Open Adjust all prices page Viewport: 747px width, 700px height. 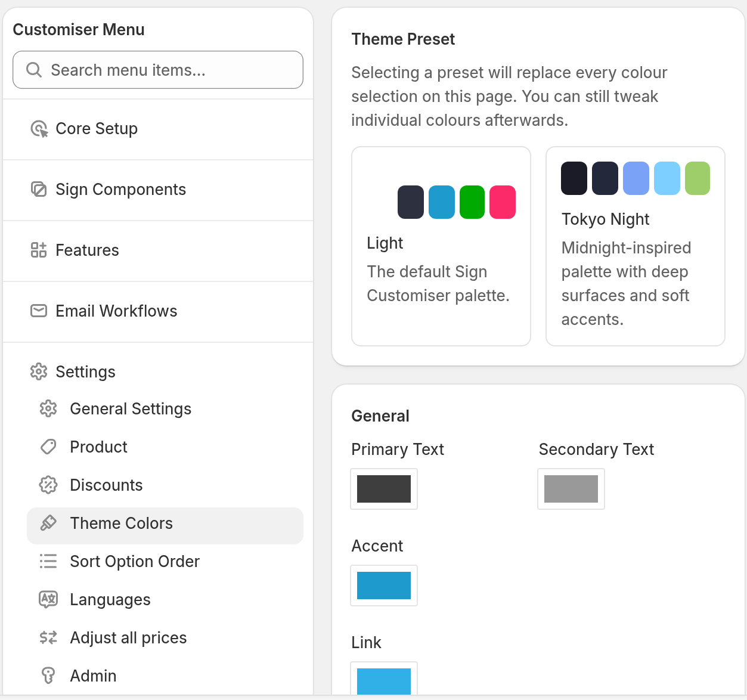165,638
